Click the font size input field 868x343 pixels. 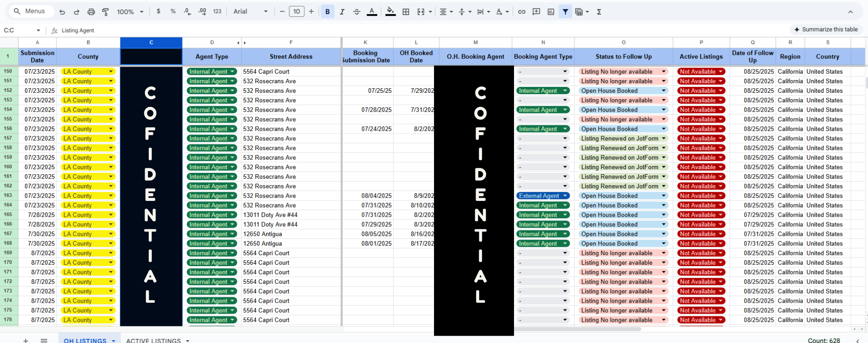point(297,12)
